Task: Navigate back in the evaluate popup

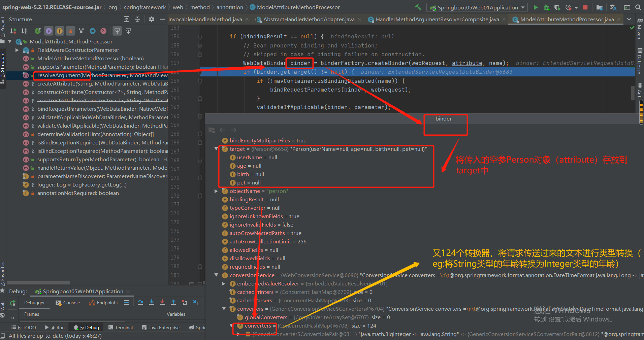Action: coord(222,130)
